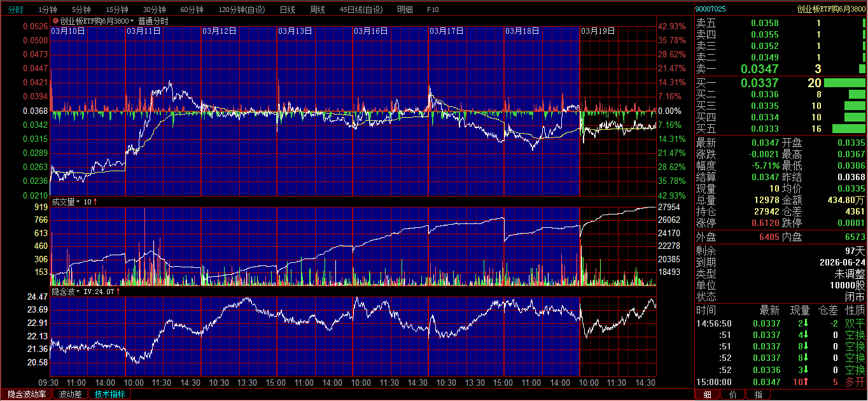Switch to the 1分钟 chart period

[x=48, y=10]
